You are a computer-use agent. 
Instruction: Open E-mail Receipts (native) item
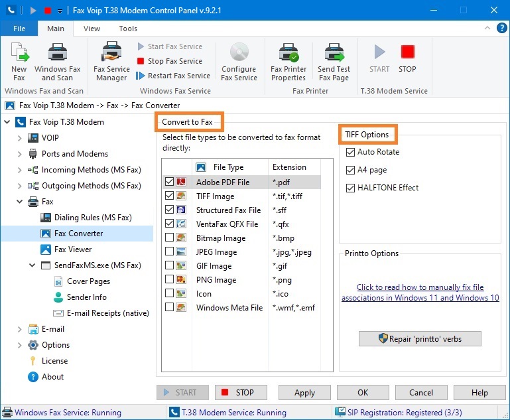pyautogui.click(x=107, y=313)
